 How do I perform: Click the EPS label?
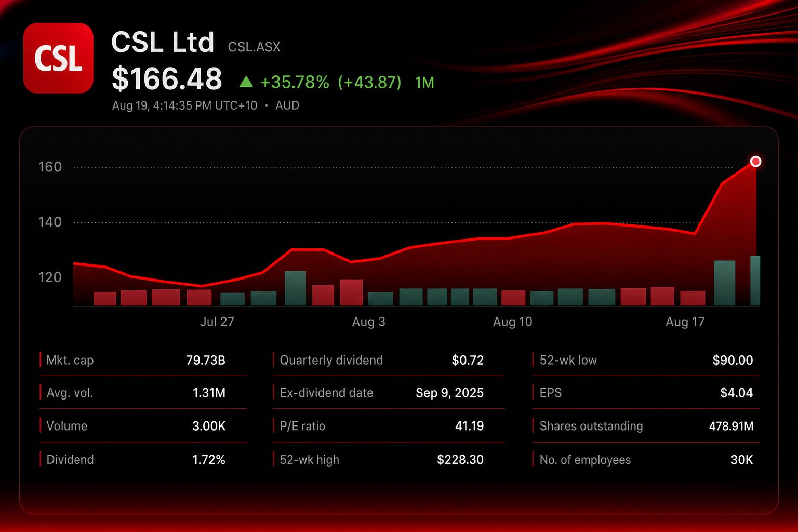tap(551, 393)
